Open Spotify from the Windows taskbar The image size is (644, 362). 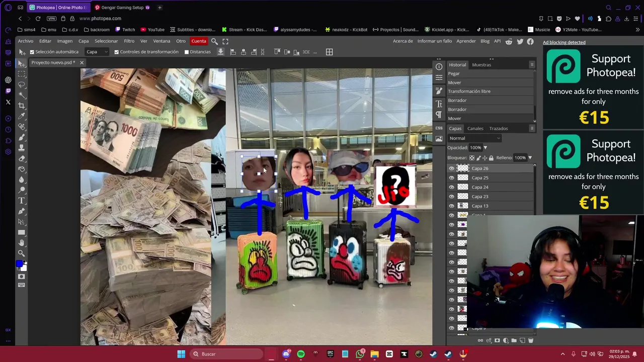pyautogui.click(x=301, y=354)
